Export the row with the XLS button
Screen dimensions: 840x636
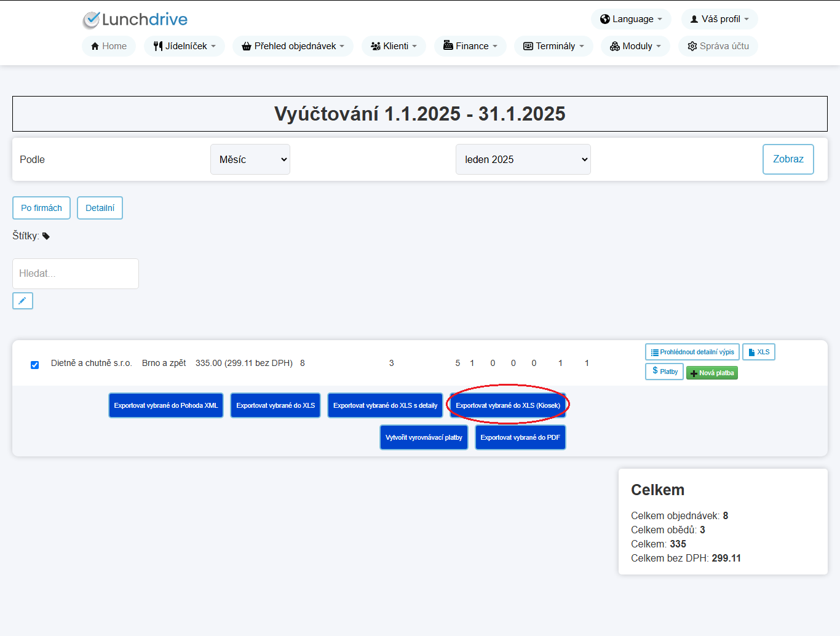[759, 352]
